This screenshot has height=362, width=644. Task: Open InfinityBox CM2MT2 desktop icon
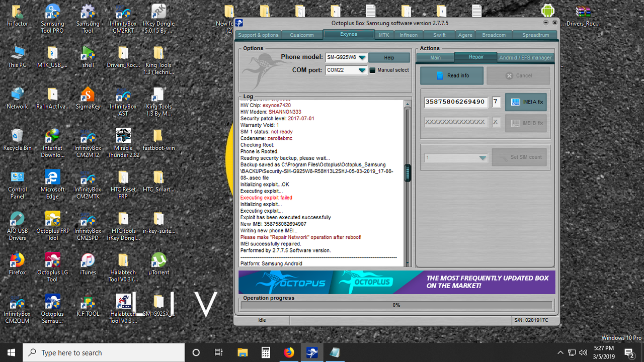click(88, 143)
